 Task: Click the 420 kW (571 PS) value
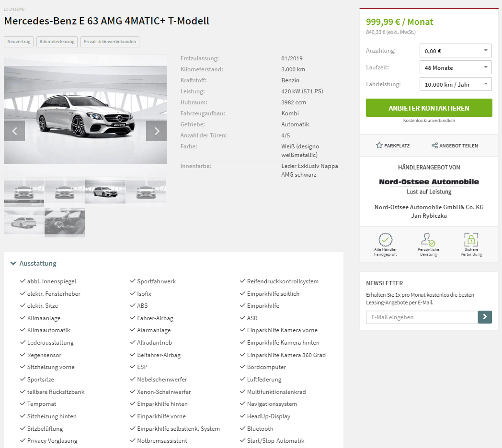[x=302, y=91]
